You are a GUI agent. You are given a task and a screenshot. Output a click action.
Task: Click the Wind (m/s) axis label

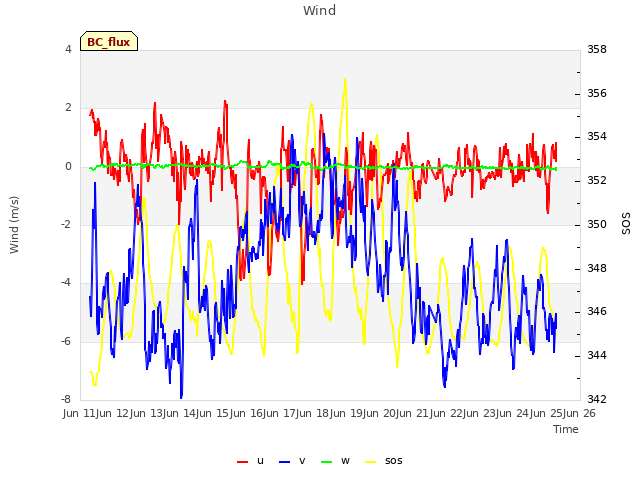coord(14,225)
